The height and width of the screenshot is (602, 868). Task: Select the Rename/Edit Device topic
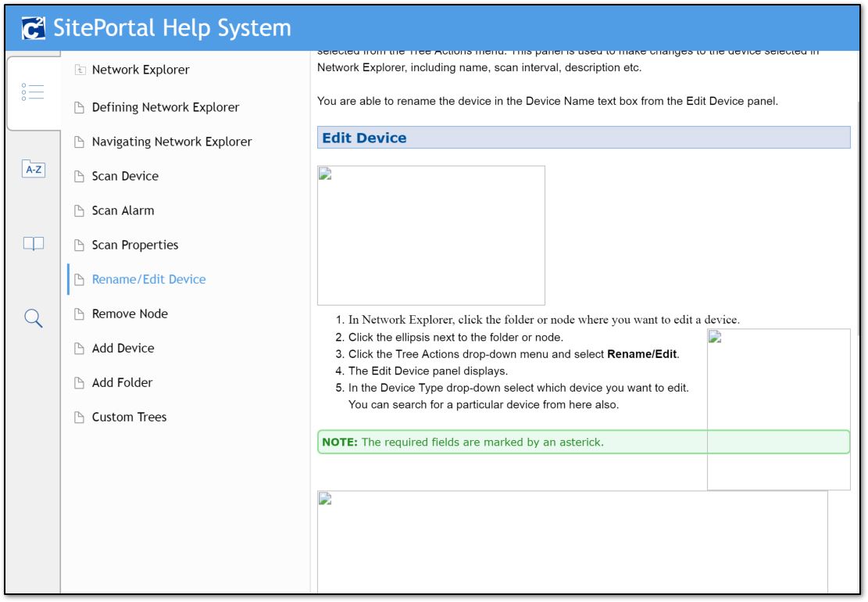point(149,279)
